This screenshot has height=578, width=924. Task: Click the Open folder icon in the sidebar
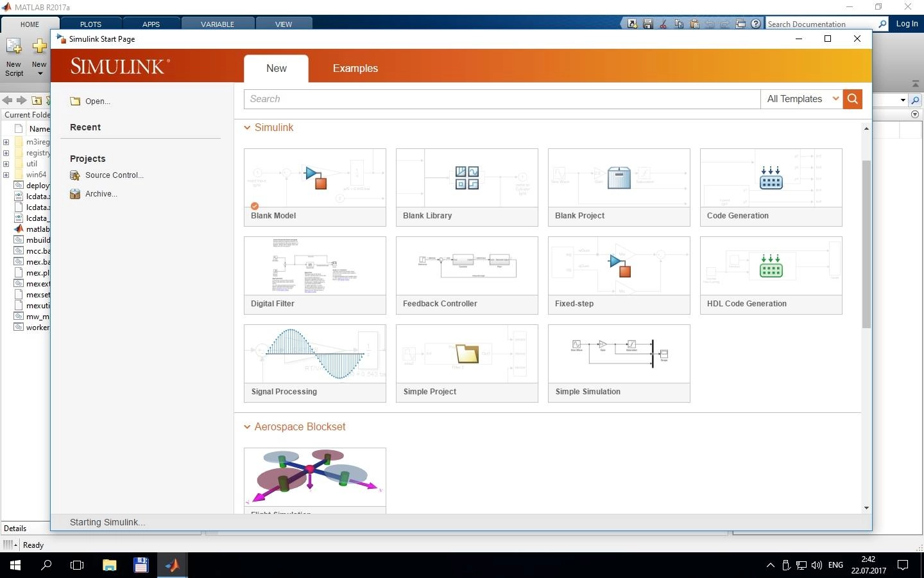75,101
